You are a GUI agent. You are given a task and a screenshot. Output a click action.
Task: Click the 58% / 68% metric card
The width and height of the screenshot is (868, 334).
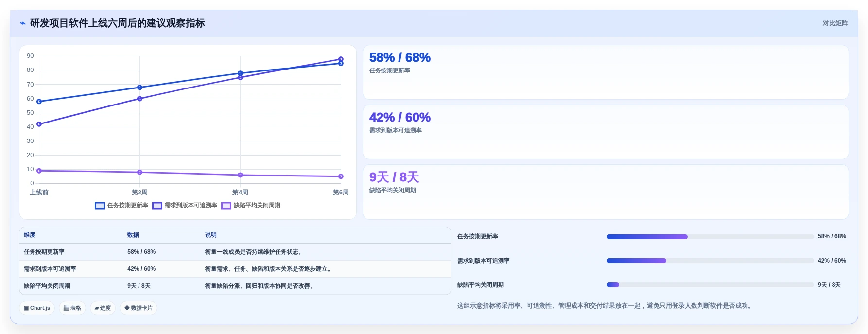(606, 72)
